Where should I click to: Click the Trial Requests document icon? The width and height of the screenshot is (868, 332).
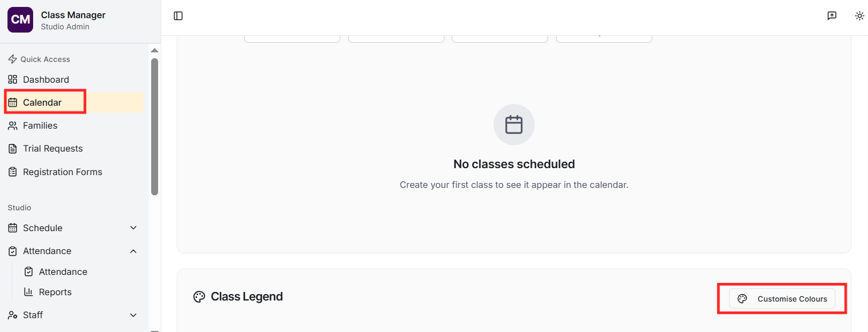tap(13, 148)
